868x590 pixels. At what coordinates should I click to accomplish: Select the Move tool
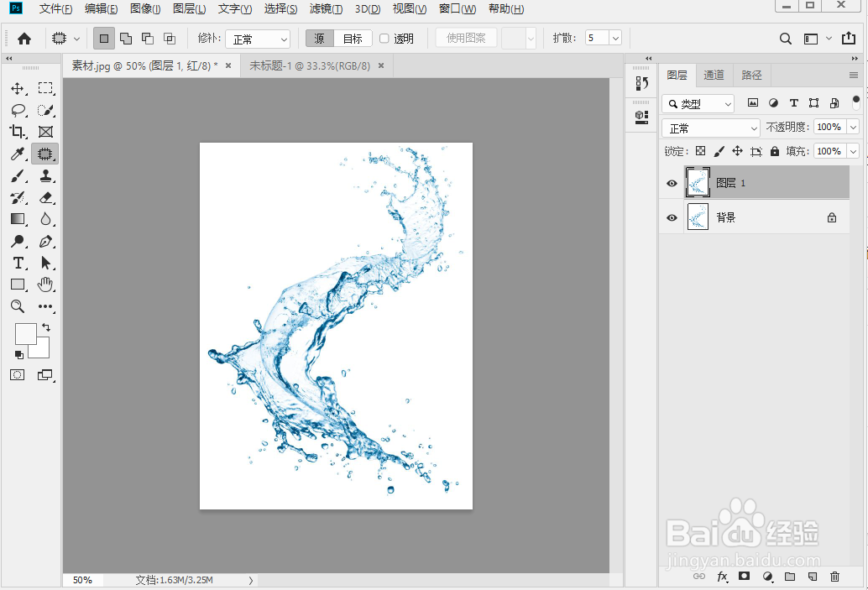click(18, 89)
